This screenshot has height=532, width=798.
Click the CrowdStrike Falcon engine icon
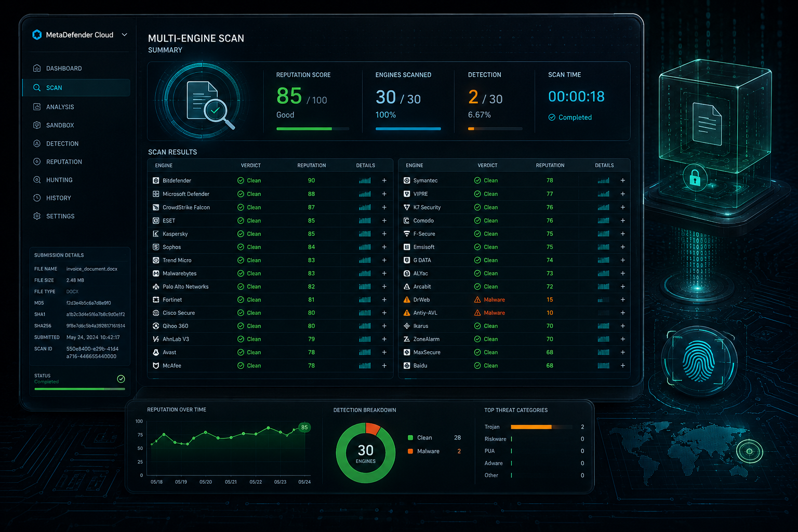point(156,207)
